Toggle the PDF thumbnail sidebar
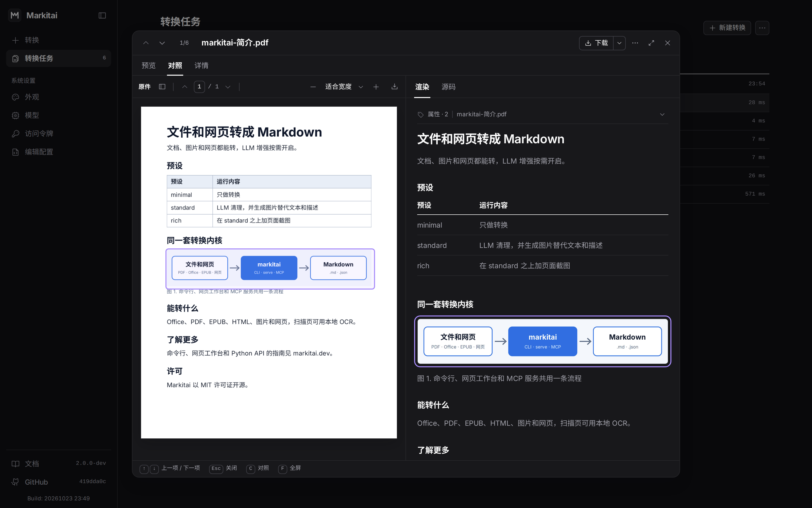The image size is (812, 508). [x=162, y=87]
